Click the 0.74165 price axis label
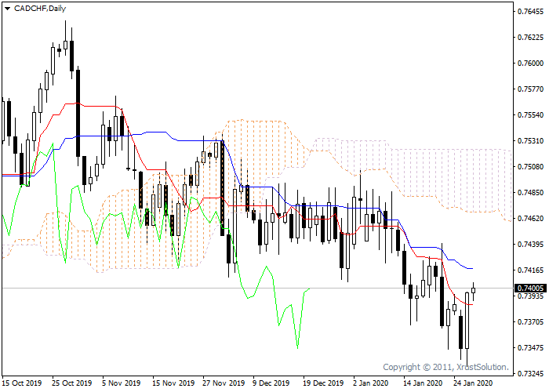Viewport: 549px width, 392px height. (x=530, y=270)
